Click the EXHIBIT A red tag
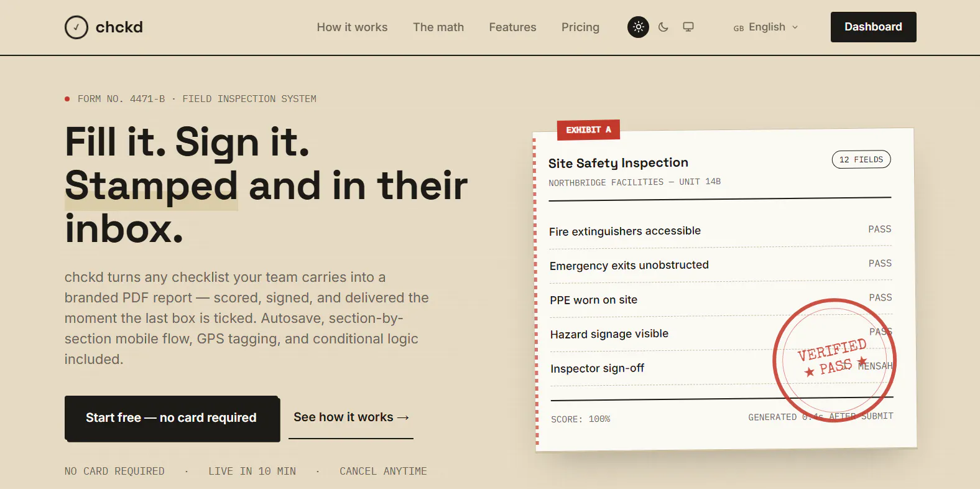The width and height of the screenshot is (980, 489). tap(588, 129)
